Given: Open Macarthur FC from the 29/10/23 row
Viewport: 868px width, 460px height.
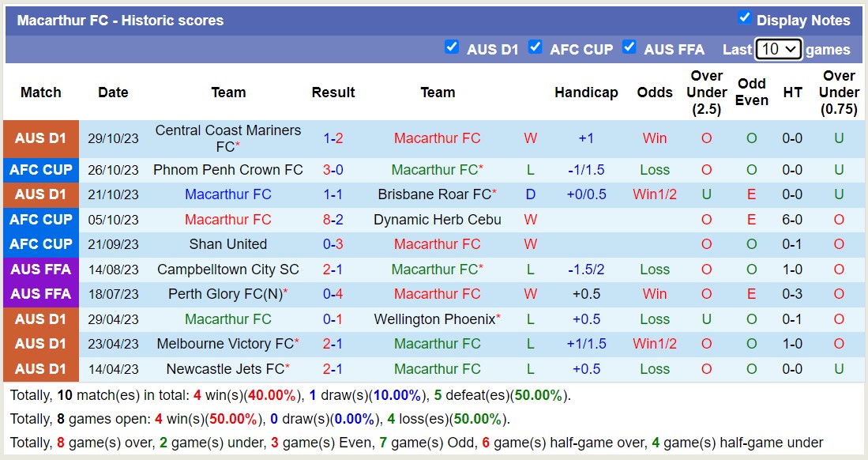Looking at the screenshot, I should (437, 138).
